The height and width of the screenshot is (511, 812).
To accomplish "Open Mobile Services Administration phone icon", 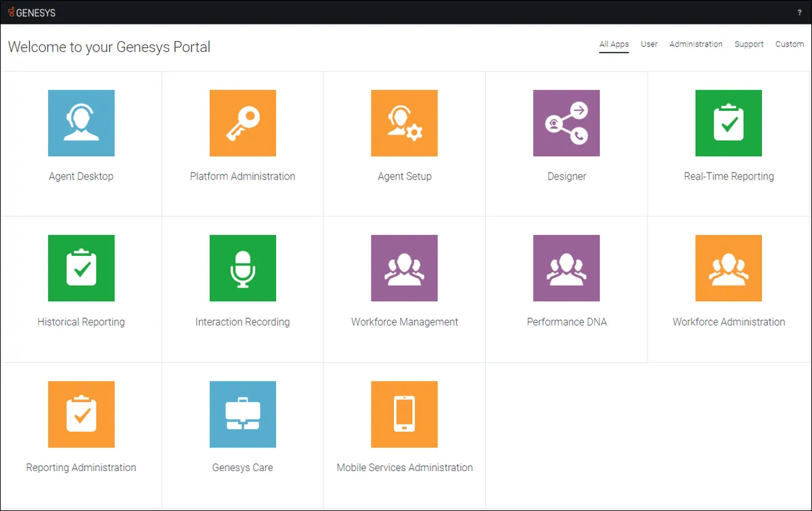I will point(404,414).
